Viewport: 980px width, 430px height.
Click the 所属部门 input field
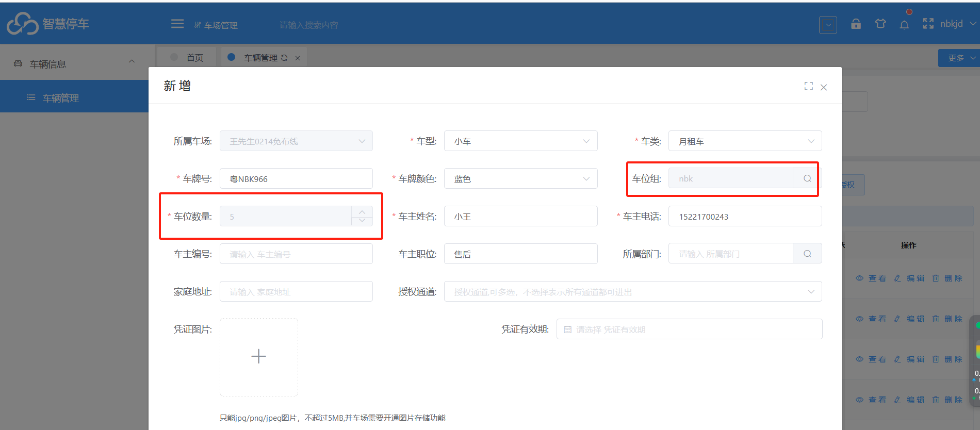731,254
